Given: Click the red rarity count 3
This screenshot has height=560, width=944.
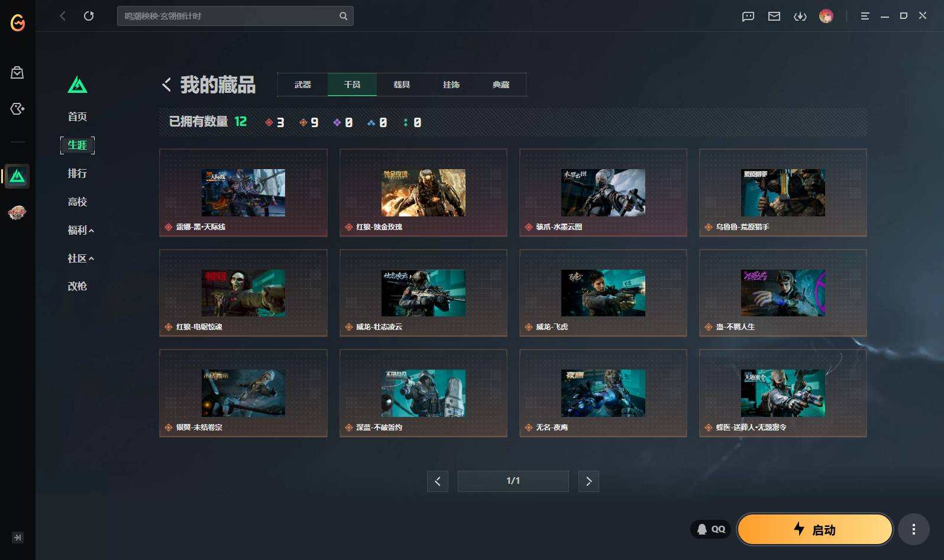Looking at the screenshot, I should click(x=275, y=122).
